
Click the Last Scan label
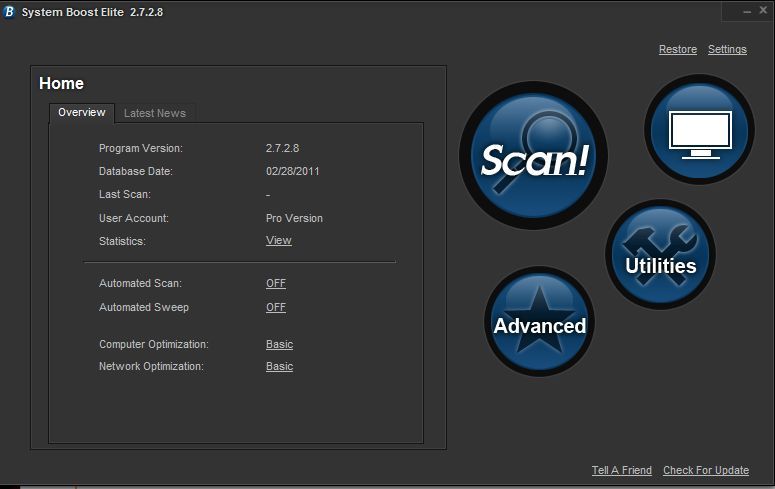[125, 194]
